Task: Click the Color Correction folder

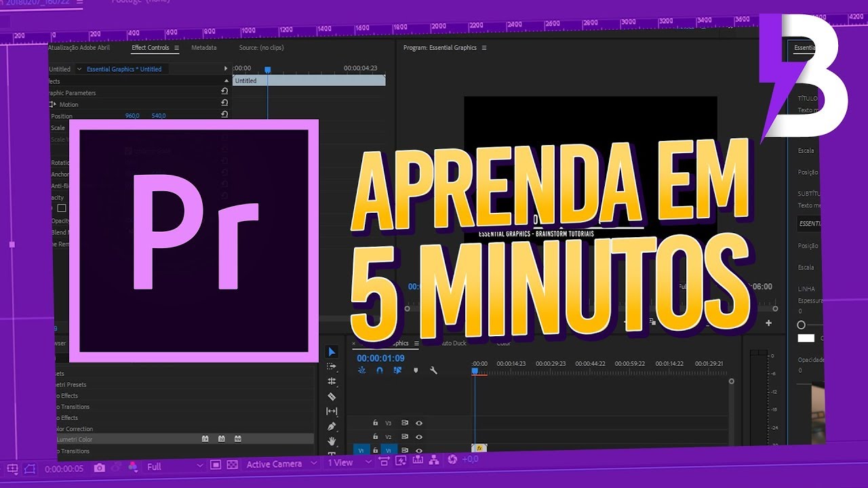Action: tap(73, 429)
